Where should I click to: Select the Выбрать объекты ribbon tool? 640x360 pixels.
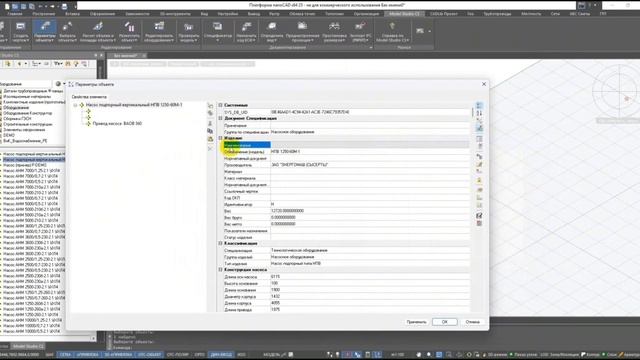[x=67, y=32]
